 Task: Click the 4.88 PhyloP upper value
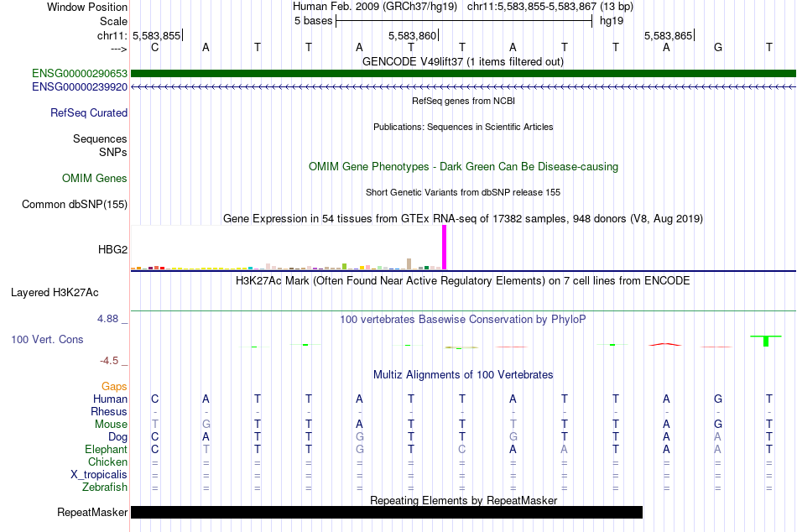[x=107, y=319]
